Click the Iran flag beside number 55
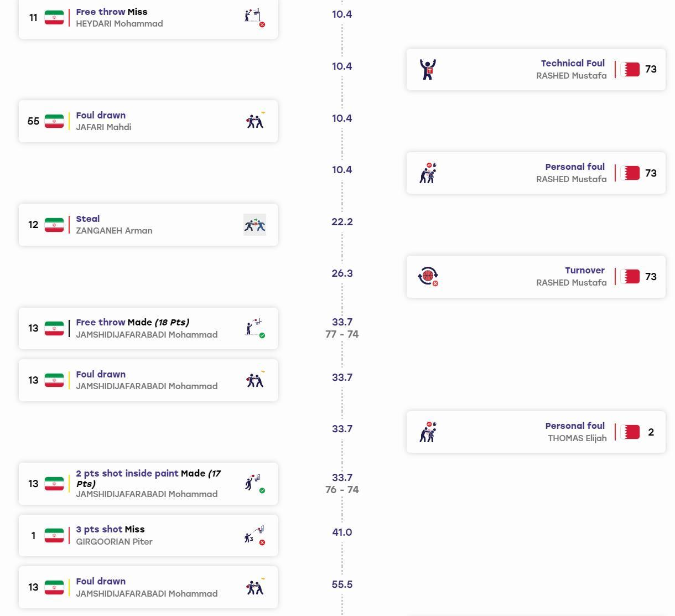The height and width of the screenshot is (616, 675). pos(54,121)
